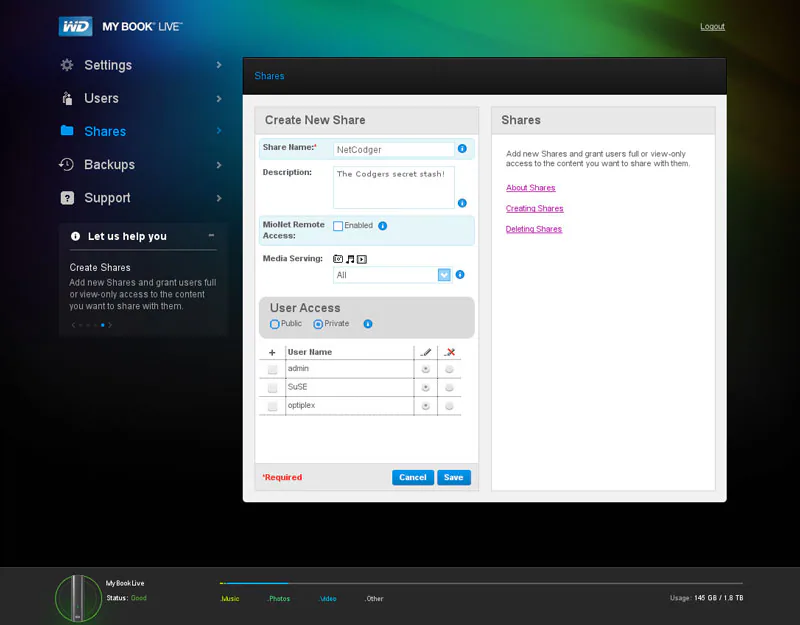Click the Photos usage legend label
Viewport: 800px width, 625px height.
tap(279, 598)
